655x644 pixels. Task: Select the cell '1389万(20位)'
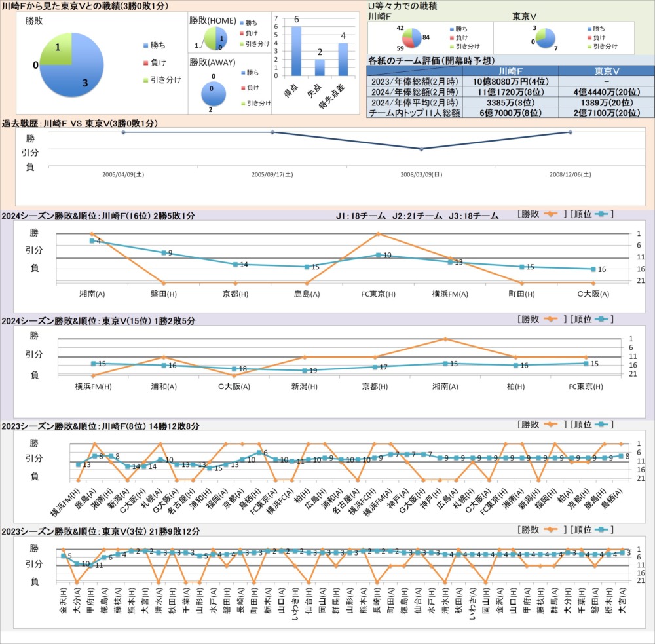tap(607, 102)
